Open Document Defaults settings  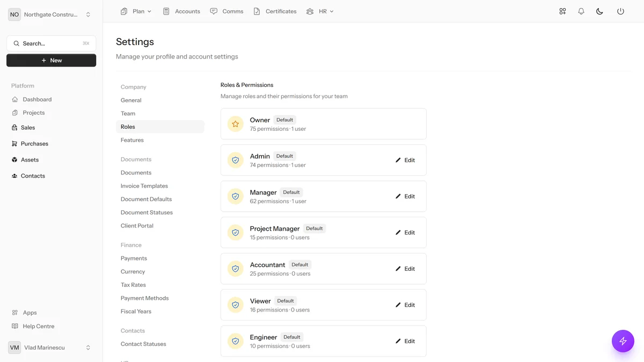[160, 199]
